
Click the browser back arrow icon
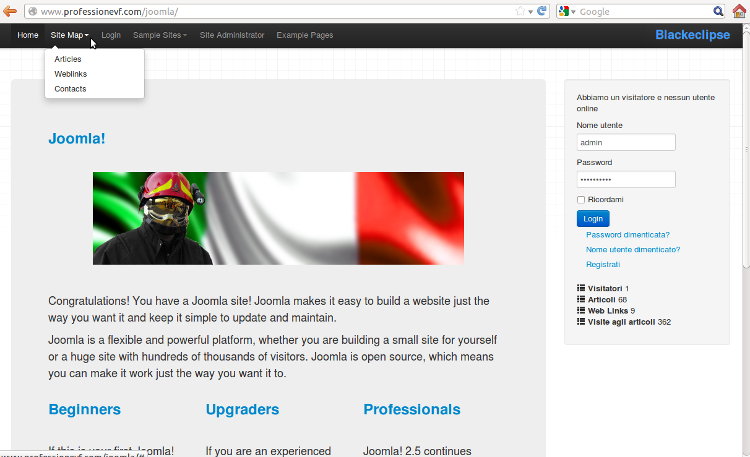click(x=10, y=11)
